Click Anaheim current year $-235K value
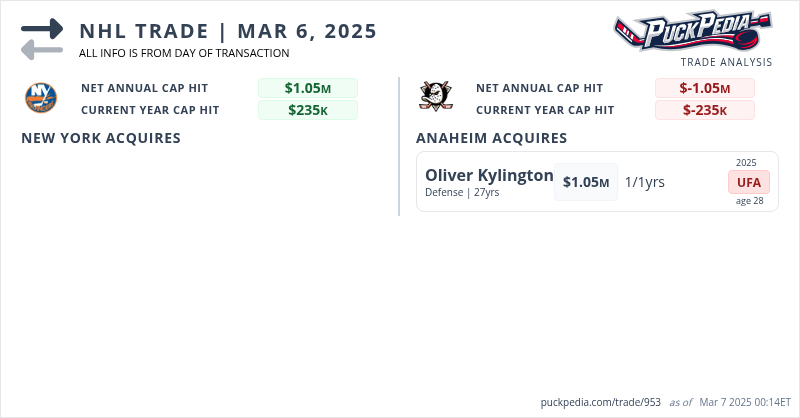This screenshot has height=418, width=800. 704,110
